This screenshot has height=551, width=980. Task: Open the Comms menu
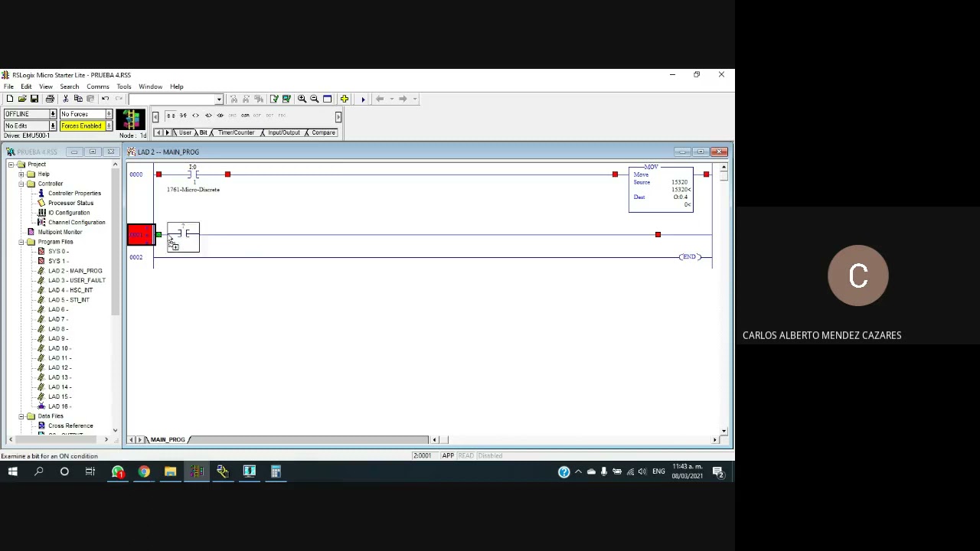tap(98, 86)
